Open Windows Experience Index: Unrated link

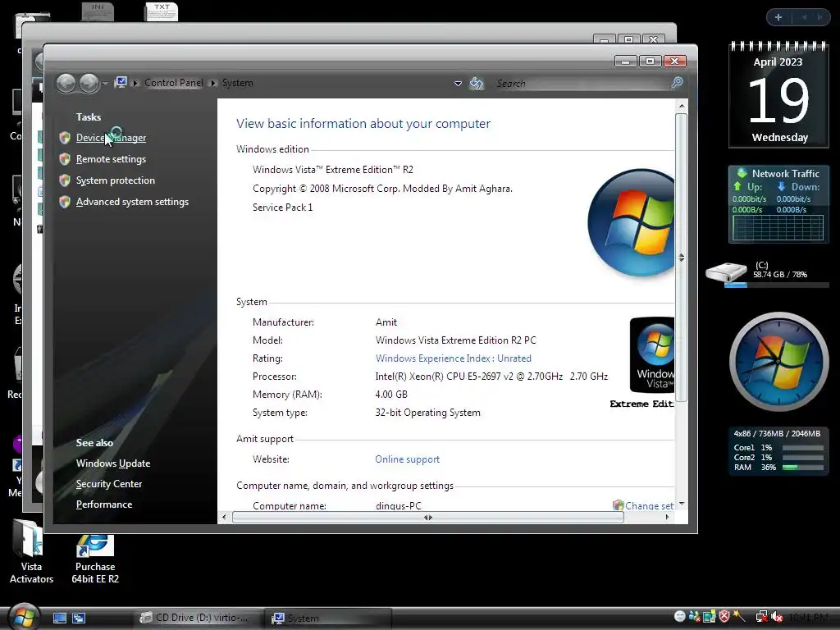pyautogui.click(x=453, y=358)
